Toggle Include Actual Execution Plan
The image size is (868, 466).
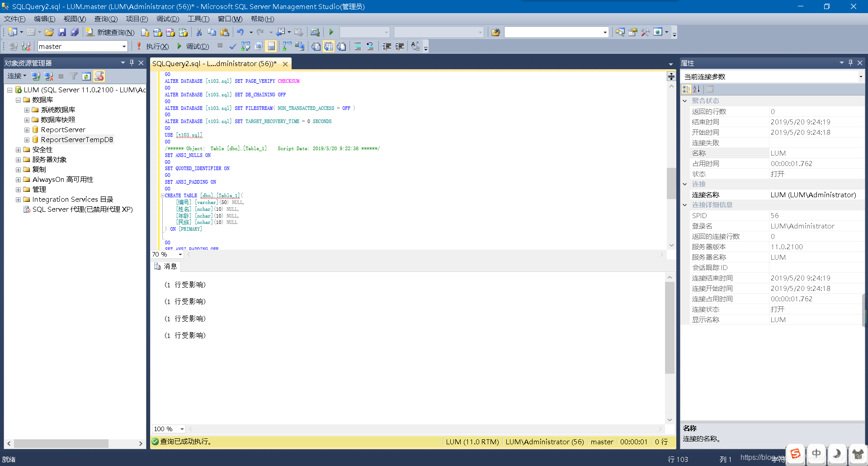[287, 46]
